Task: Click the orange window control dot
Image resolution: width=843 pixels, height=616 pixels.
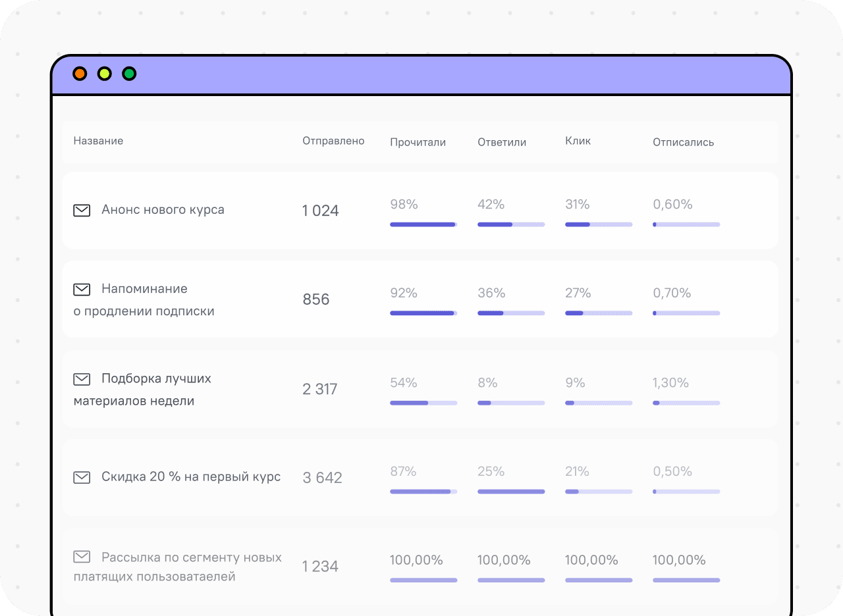Action: click(x=80, y=74)
